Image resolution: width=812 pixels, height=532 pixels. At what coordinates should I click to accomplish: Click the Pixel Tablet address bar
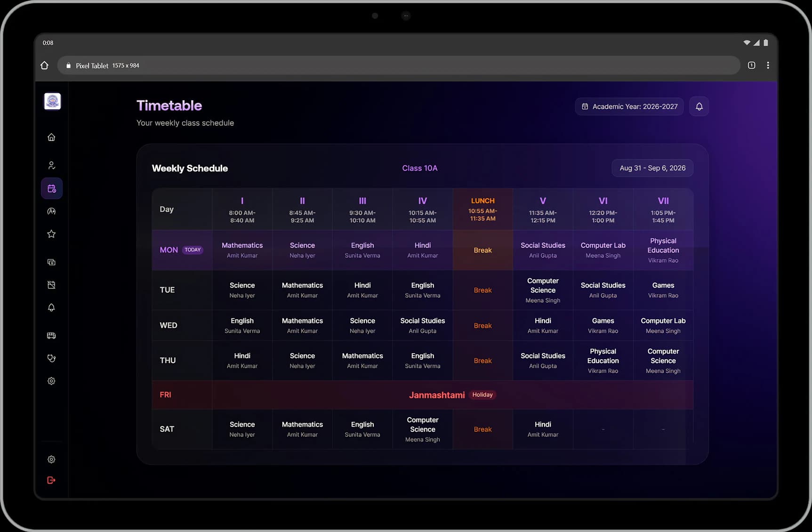click(399, 65)
